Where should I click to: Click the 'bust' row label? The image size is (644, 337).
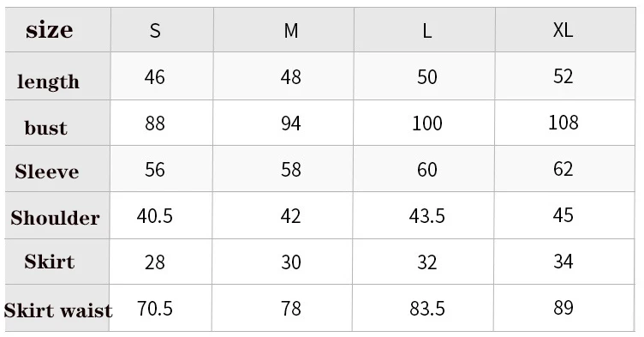pyautogui.click(x=45, y=128)
